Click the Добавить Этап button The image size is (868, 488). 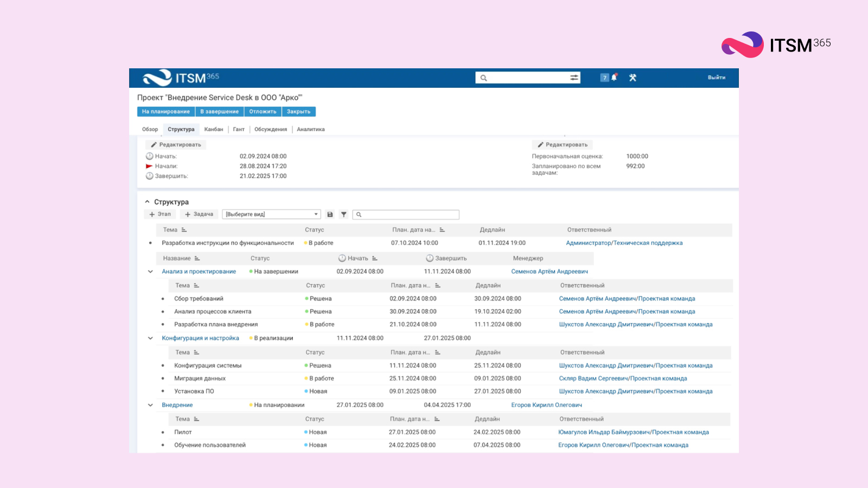[x=159, y=215]
